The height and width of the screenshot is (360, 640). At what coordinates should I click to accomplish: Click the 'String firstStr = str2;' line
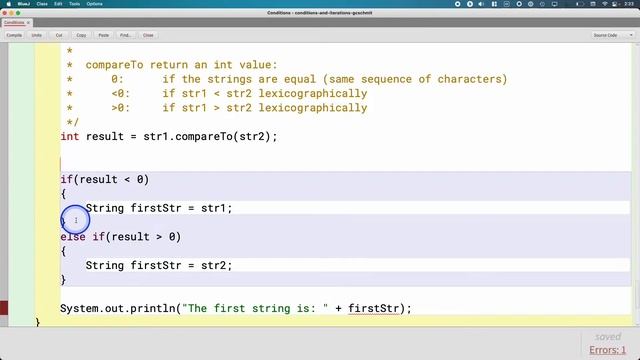click(159, 265)
